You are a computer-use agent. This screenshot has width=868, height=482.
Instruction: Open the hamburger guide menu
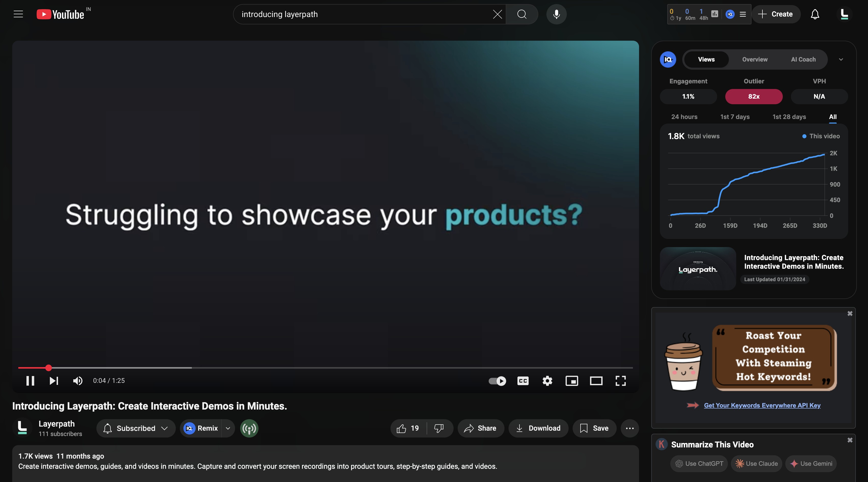(x=18, y=14)
